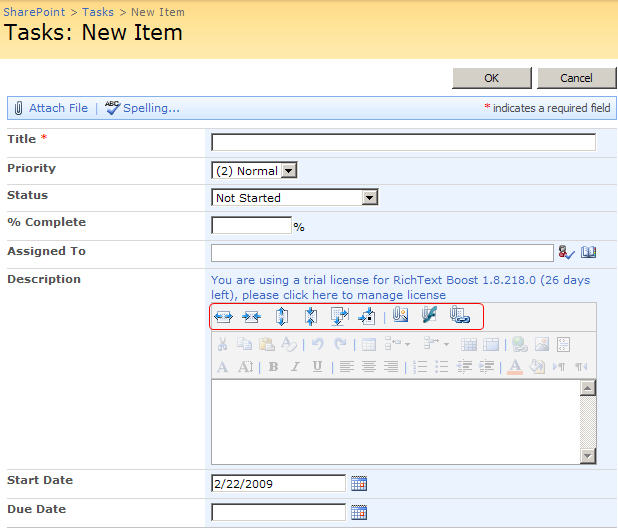Click the Redo arrow icon

tap(340, 344)
